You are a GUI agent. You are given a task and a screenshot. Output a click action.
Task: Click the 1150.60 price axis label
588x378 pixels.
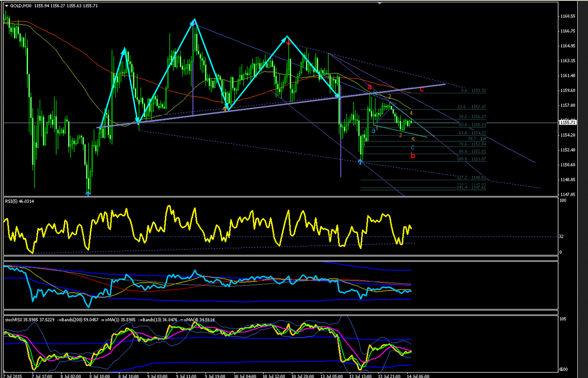pos(568,165)
